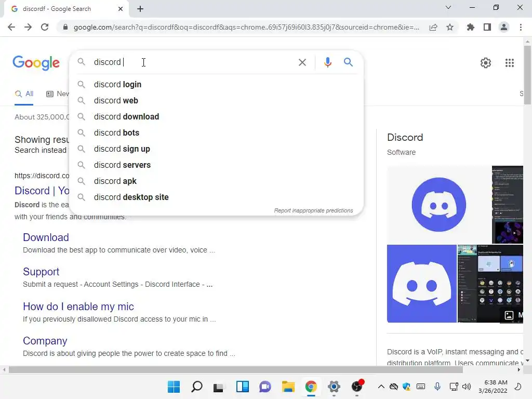The width and height of the screenshot is (532, 399).
Task: Choose the 'discord sign up' suggestion
Action: [216, 149]
